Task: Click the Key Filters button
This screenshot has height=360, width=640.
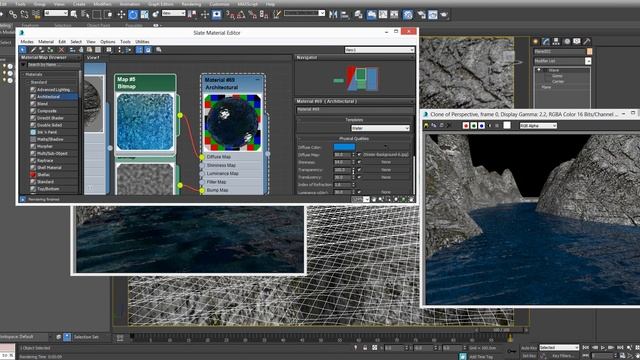Action: coord(562,356)
